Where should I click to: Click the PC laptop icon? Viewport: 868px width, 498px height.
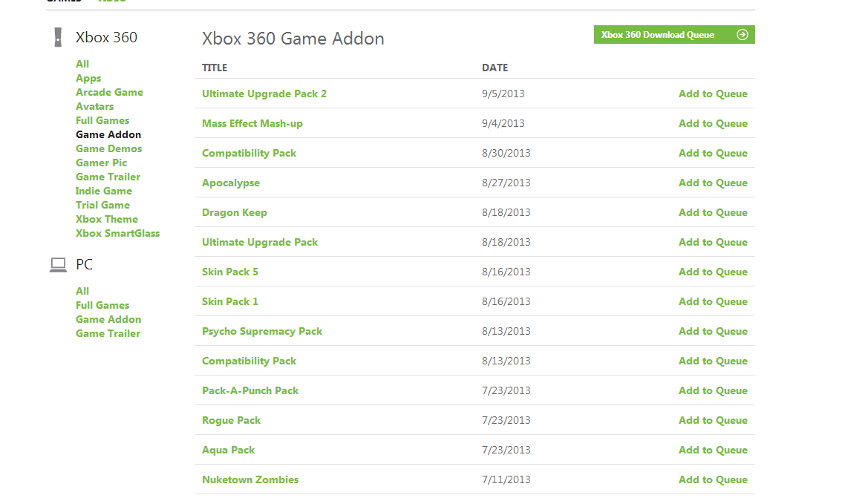tap(58, 265)
